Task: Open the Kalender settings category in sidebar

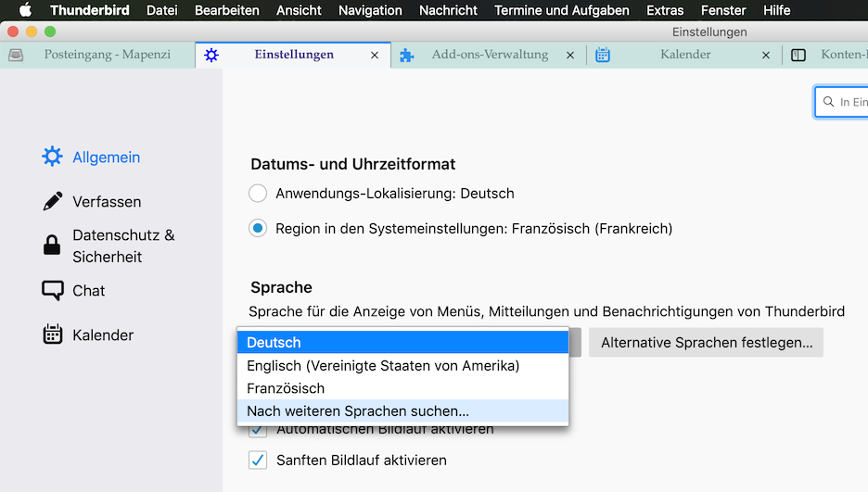Action: [x=103, y=335]
